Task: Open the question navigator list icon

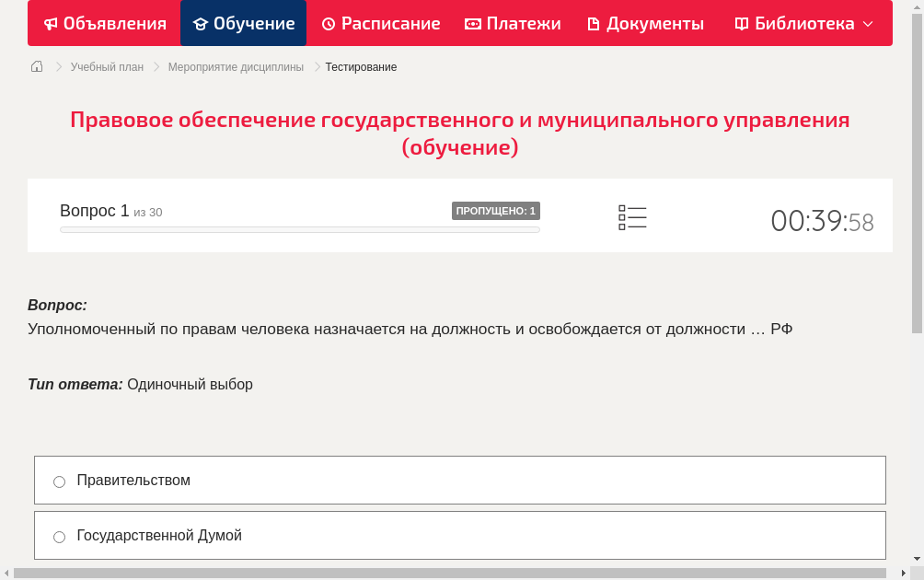Action: click(632, 216)
